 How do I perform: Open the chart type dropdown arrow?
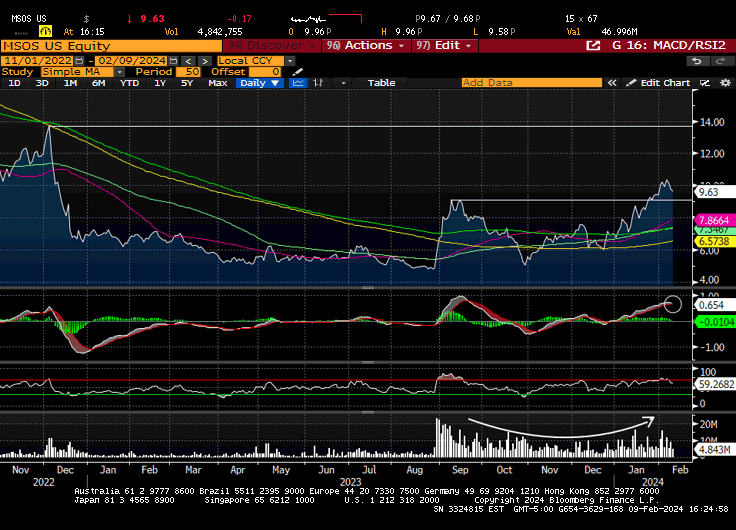[x=343, y=83]
